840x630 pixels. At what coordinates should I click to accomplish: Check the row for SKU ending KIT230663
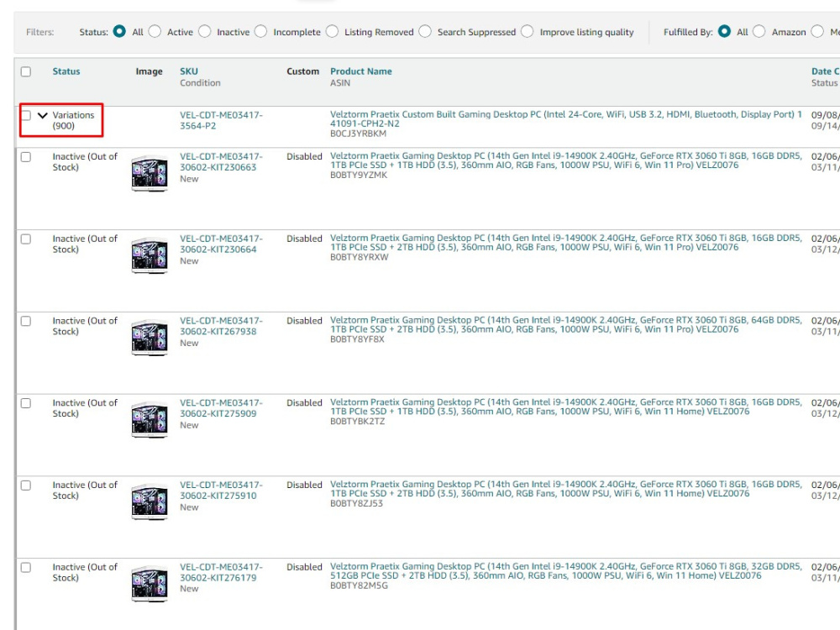click(26, 157)
